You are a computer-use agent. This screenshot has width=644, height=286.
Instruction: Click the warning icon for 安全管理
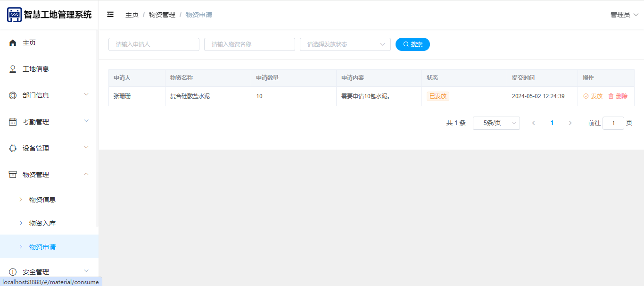pos(13,272)
